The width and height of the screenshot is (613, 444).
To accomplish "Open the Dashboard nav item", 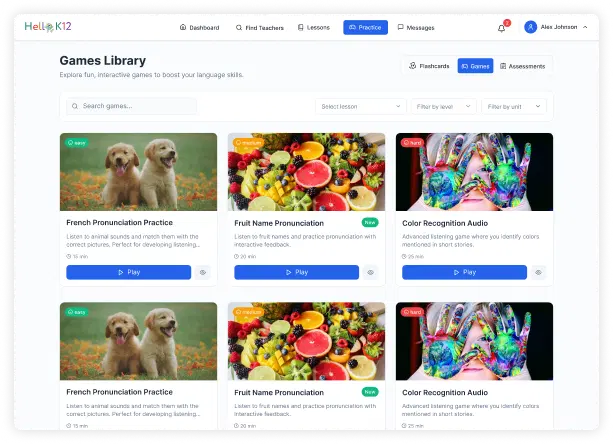I will click(199, 27).
